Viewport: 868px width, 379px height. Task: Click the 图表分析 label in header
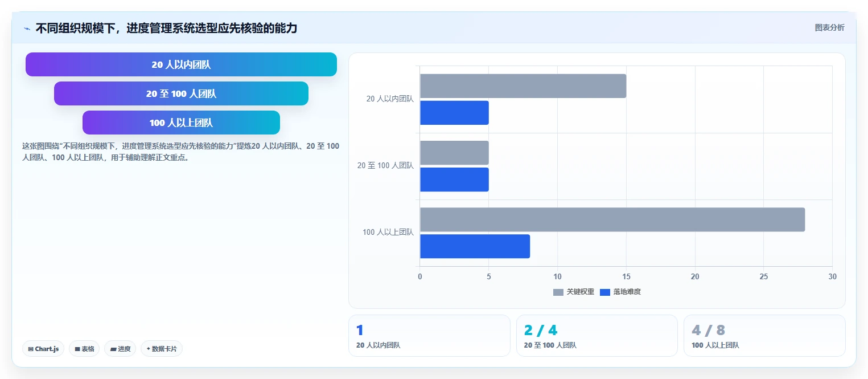click(829, 27)
